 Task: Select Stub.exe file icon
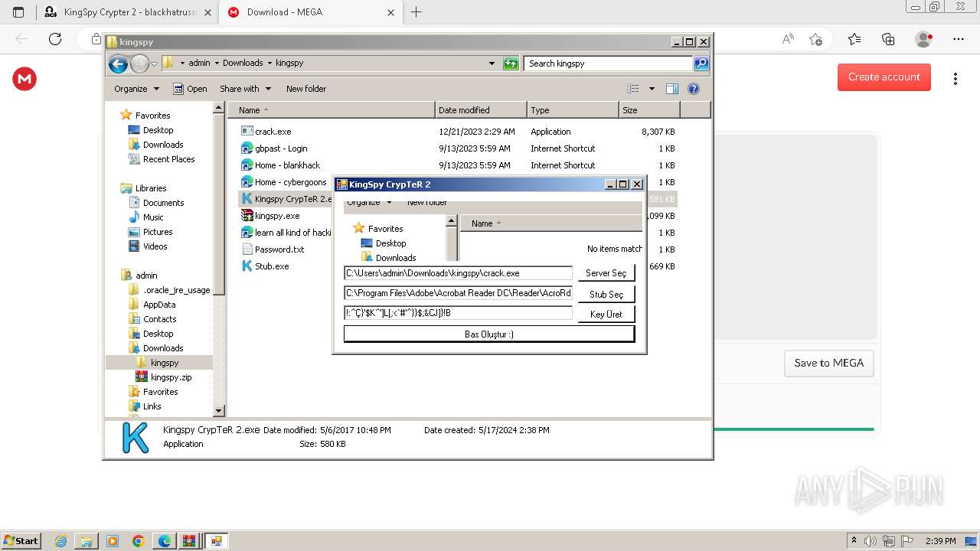pyautogui.click(x=247, y=266)
